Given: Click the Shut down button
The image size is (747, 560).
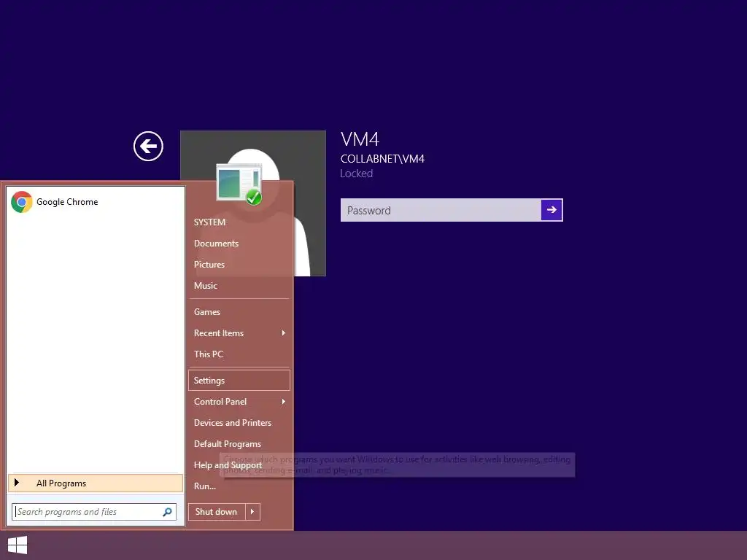Looking at the screenshot, I should tap(216, 512).
